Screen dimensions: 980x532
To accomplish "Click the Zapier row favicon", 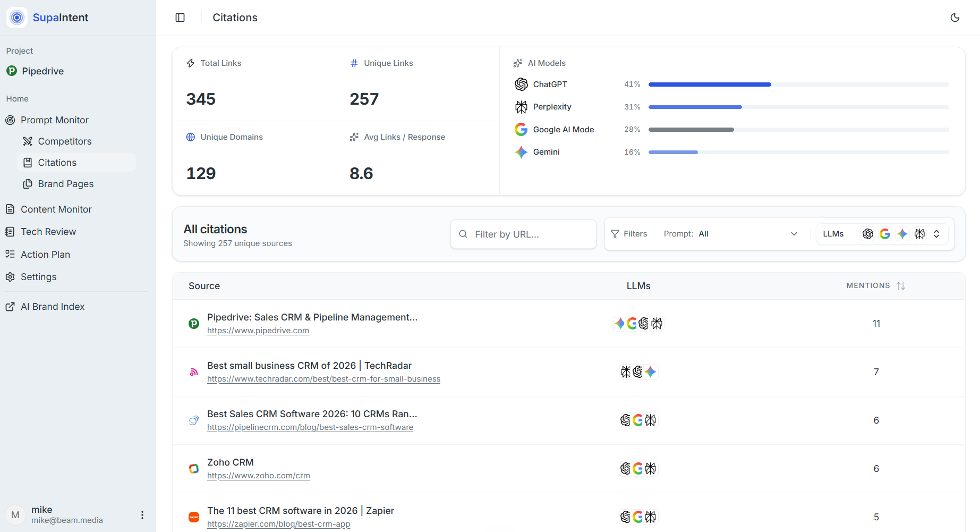I will tap(194, 517).
